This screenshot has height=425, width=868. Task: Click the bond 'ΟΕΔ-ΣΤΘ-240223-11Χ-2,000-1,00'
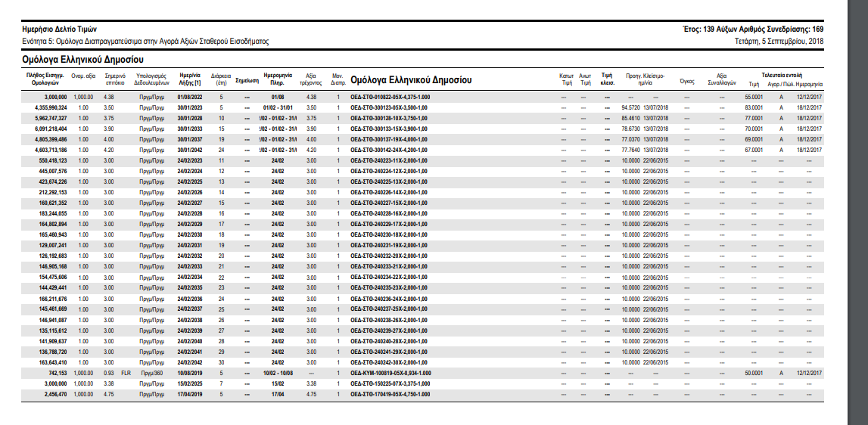point(389,160)
